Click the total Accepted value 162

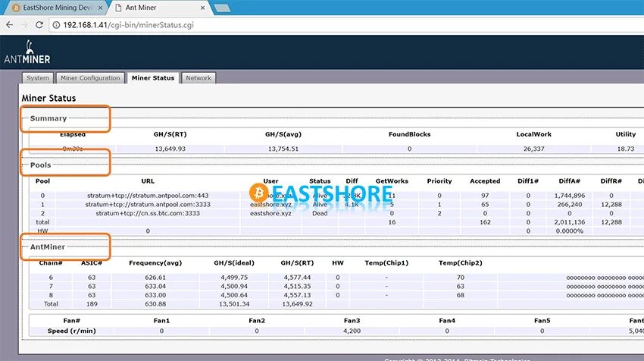point(485,222)
